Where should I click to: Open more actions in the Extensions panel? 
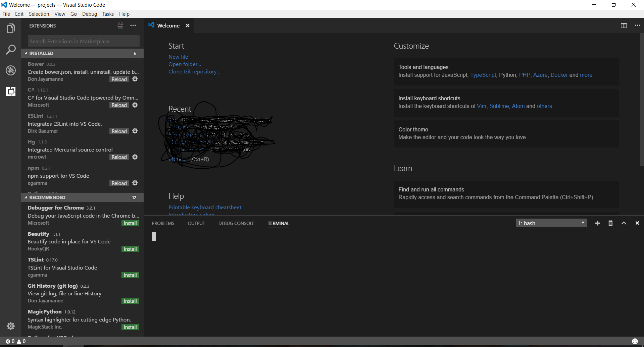pos(133,25)
